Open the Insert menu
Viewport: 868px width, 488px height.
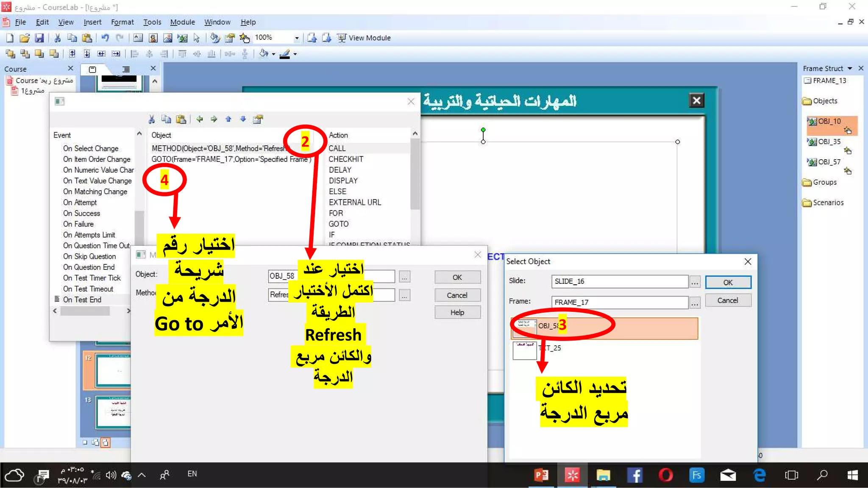click(92, 22)
